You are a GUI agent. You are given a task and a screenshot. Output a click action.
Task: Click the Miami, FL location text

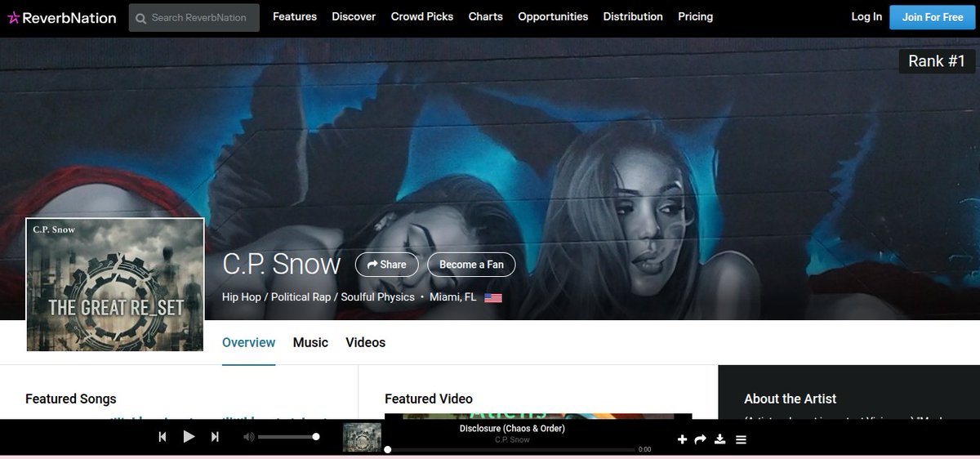click(453, 297)
